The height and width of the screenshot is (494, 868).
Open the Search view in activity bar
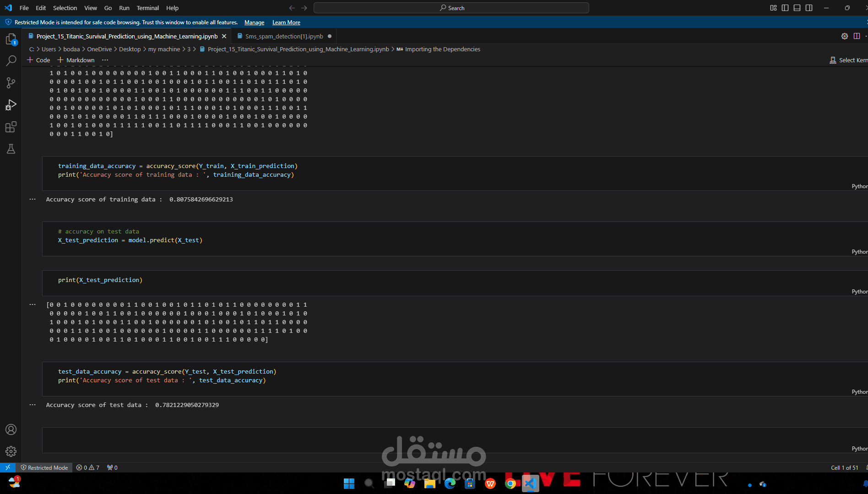click(11, 60)
